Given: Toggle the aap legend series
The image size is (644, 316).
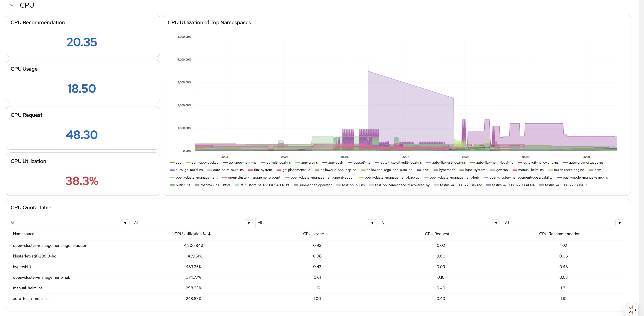Looking at the screenshot, I should [176, 162].
